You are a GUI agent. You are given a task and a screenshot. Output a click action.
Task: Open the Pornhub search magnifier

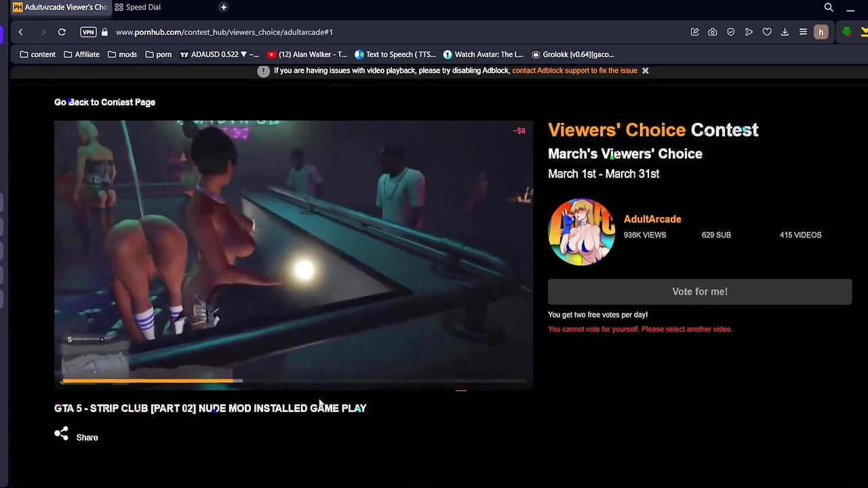(x=829, y=7)
